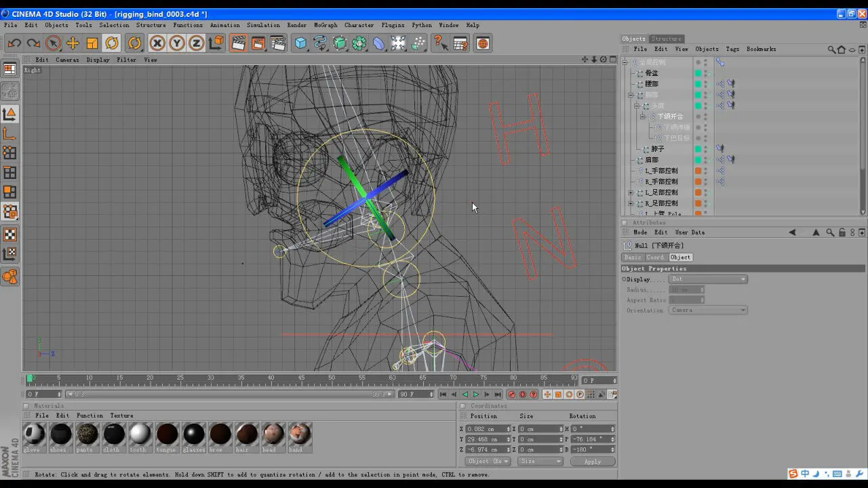Open the content browser globe icon
868x488 pixels.
[x=483, y=43]
